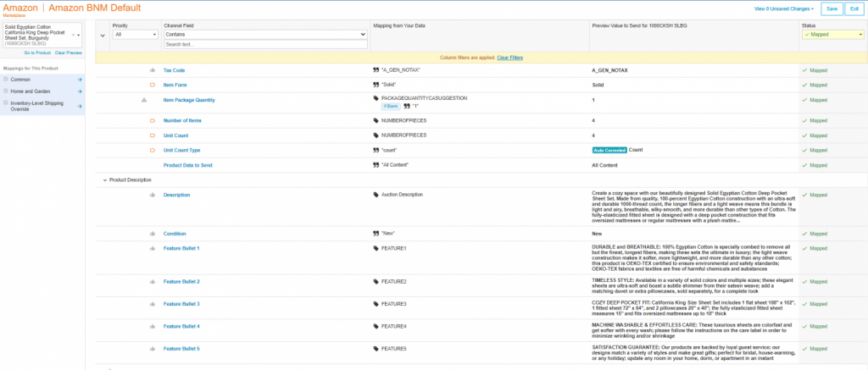
Task: Open the Channel Field Contains dropdown
Action: point(265,34)
